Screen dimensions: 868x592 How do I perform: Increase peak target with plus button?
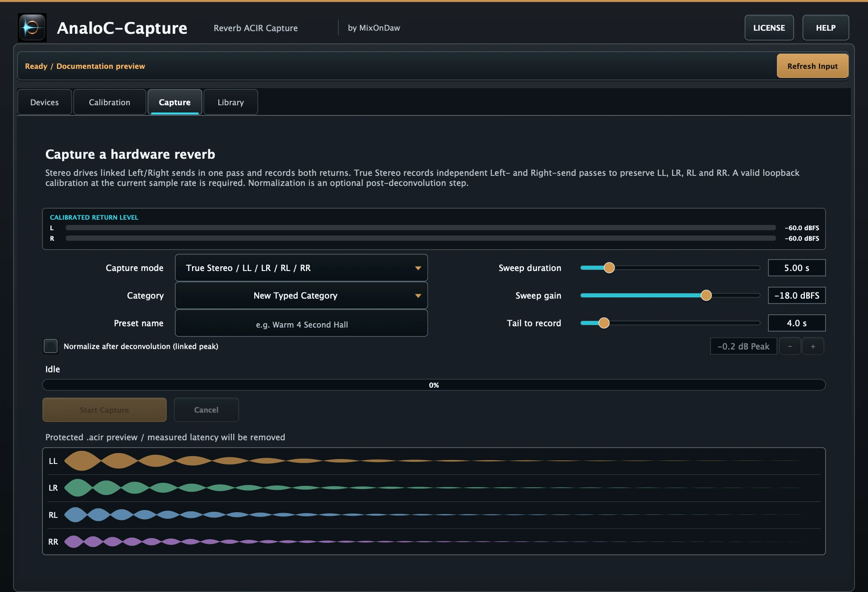tap(813, 346)
